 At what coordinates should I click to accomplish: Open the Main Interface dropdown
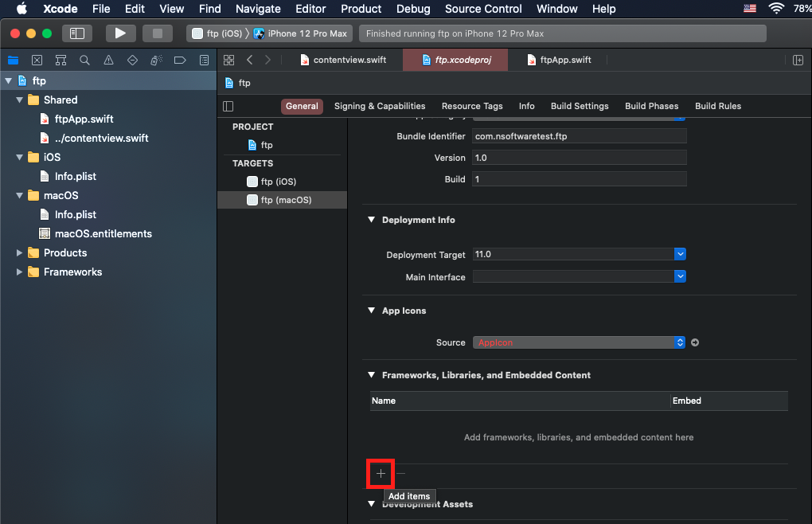tap(680, 276)
